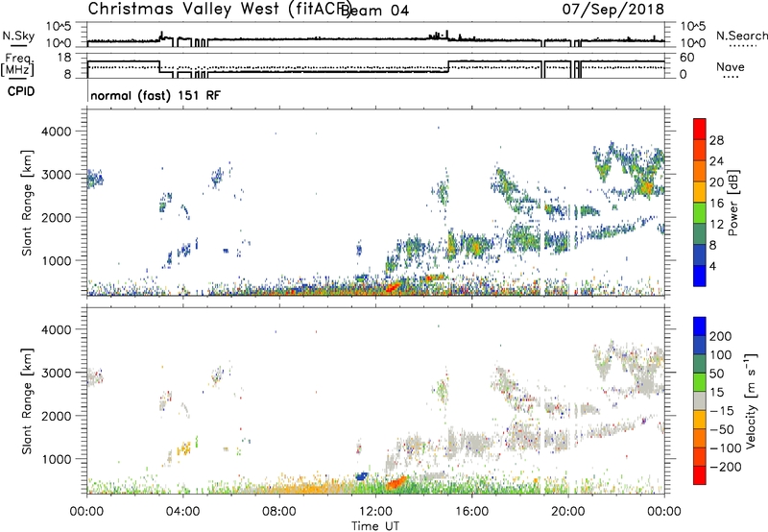Image resolution: width=768 pixels, height=532 pixels.
Task: Click the velocity panel's "Slant Range [km]" label
Action: [27, 401]
